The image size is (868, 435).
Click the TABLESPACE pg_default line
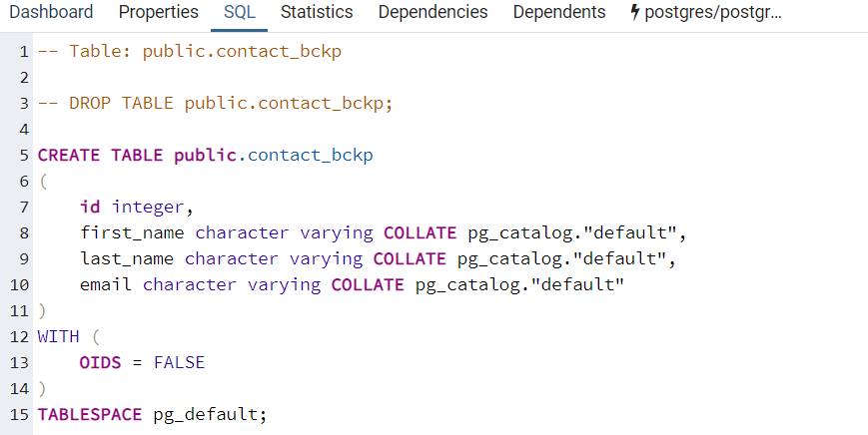[x=152, y=414]
